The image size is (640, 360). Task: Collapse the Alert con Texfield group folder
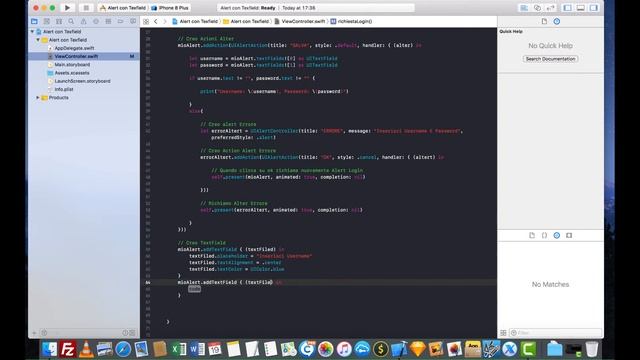pos(38,40)
